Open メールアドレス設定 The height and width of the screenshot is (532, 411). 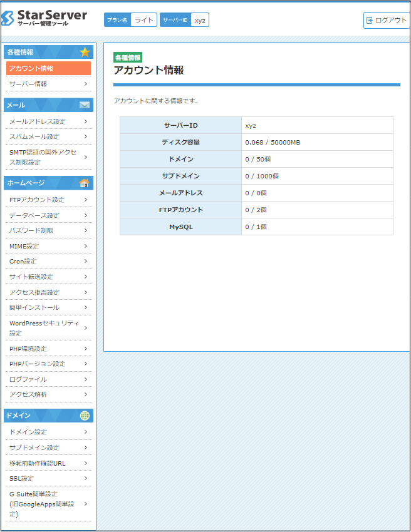coord(49,121)
